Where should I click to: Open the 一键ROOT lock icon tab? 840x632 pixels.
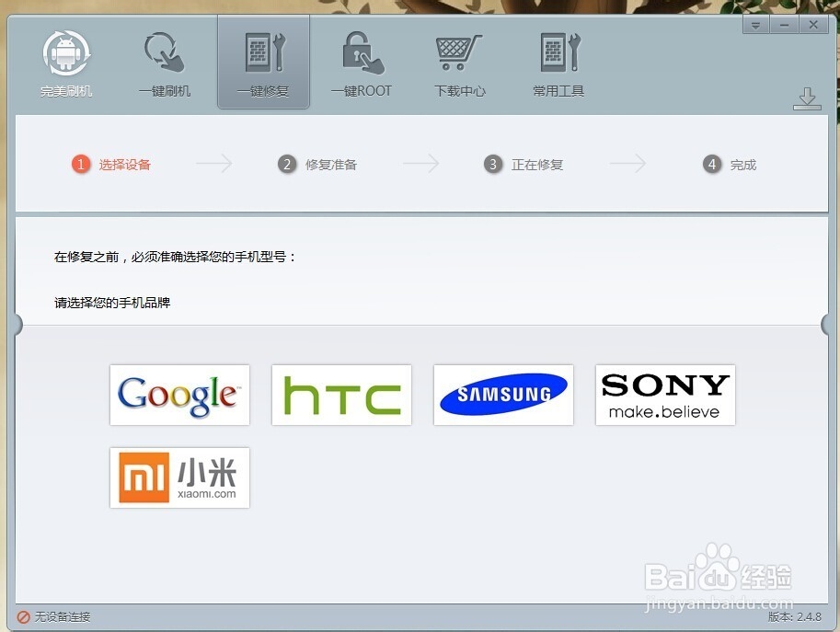[362, 63]
